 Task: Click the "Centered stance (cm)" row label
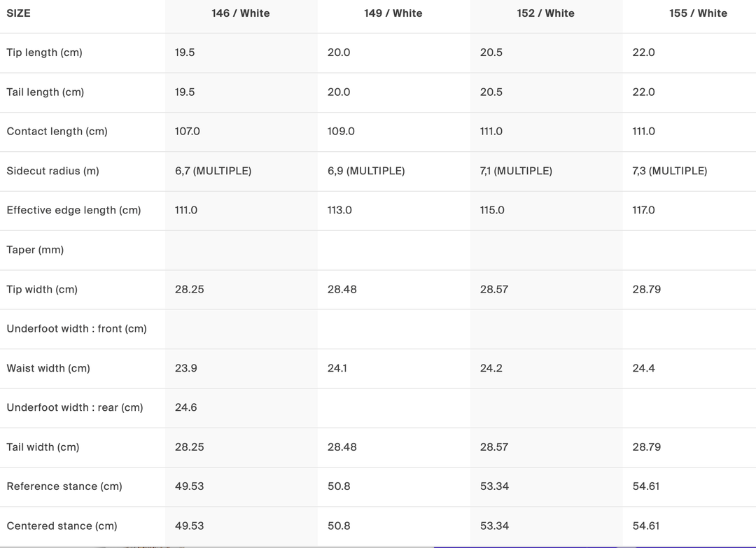(62, 526)
